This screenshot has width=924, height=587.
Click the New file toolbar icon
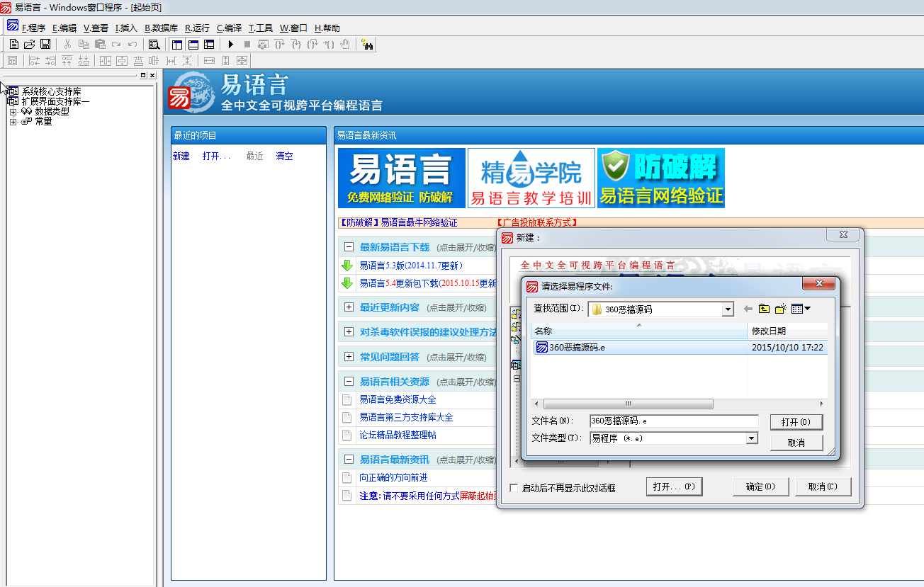[x=13, y=44]
